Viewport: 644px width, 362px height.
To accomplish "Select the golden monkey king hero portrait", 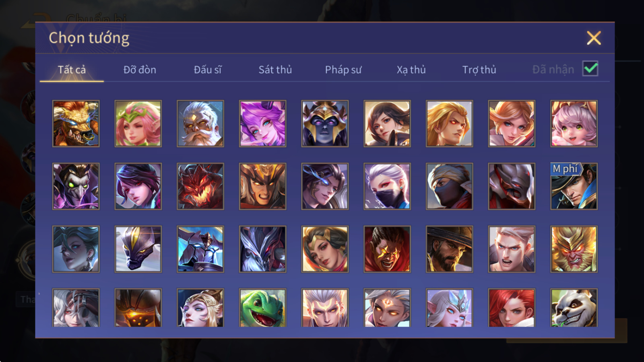I will point(574,249).
